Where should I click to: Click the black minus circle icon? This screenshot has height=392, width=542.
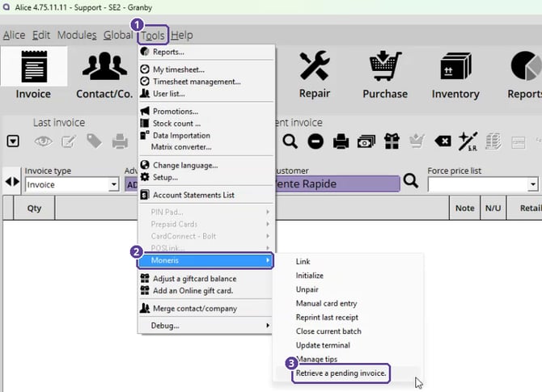tap(315, 141)
